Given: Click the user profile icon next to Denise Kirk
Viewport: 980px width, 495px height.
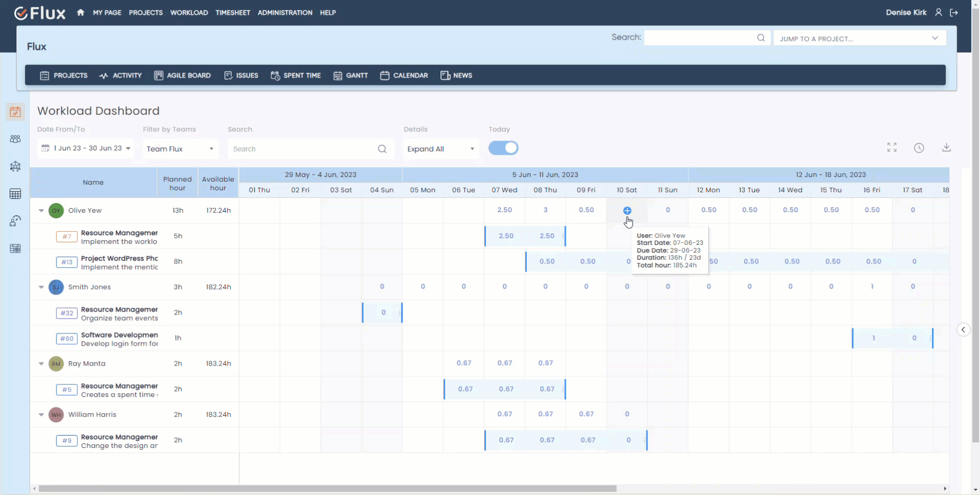Looking at the screenshot, I should pyautogui.click(x=939, y=13).
